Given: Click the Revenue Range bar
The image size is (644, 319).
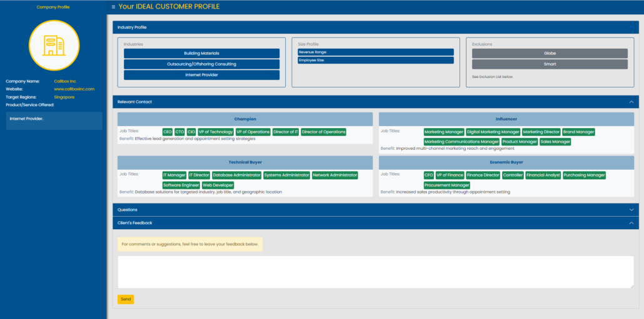Looking at the screenshot, I should [376, 52].
